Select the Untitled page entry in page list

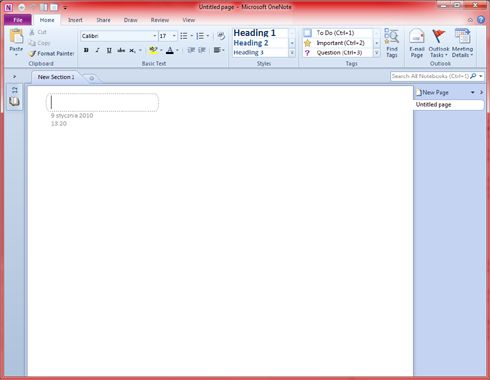[448, 105]
